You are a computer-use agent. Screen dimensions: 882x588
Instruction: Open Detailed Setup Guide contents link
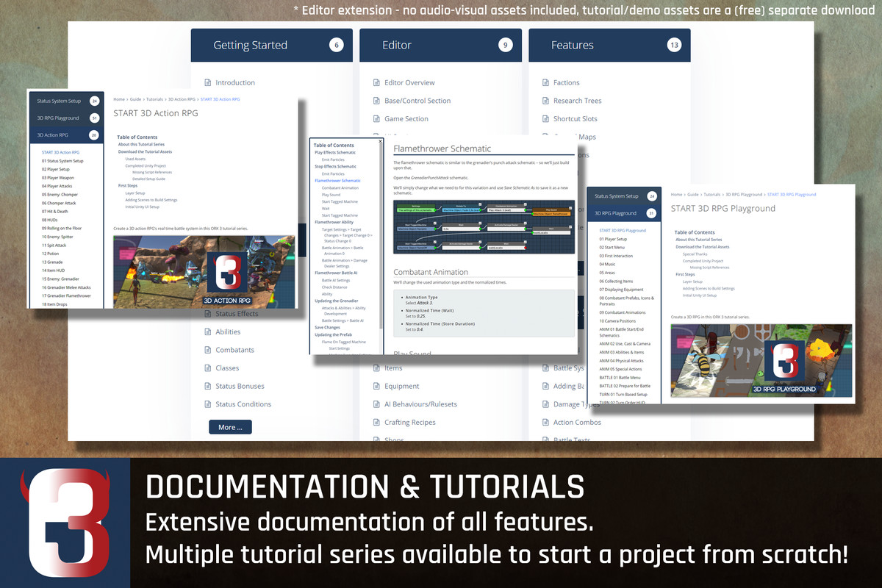point(148,179)
